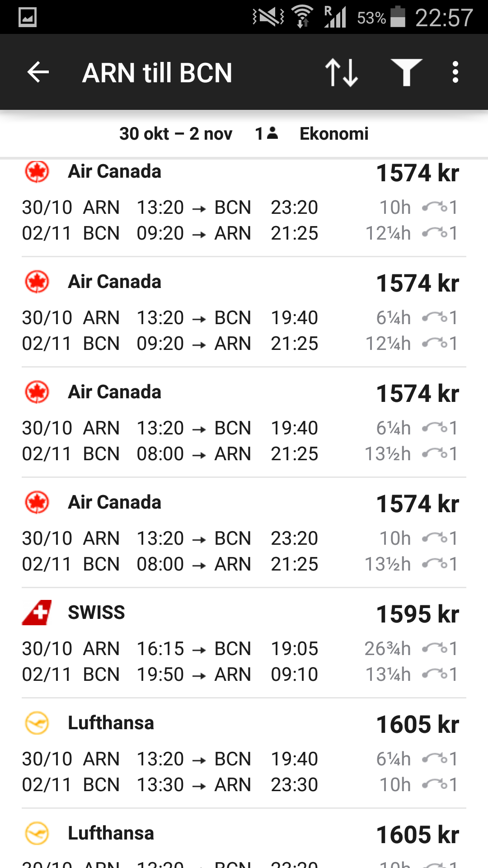Tap the battery icon in status bar
488x868 pixels.
(398, 17)
